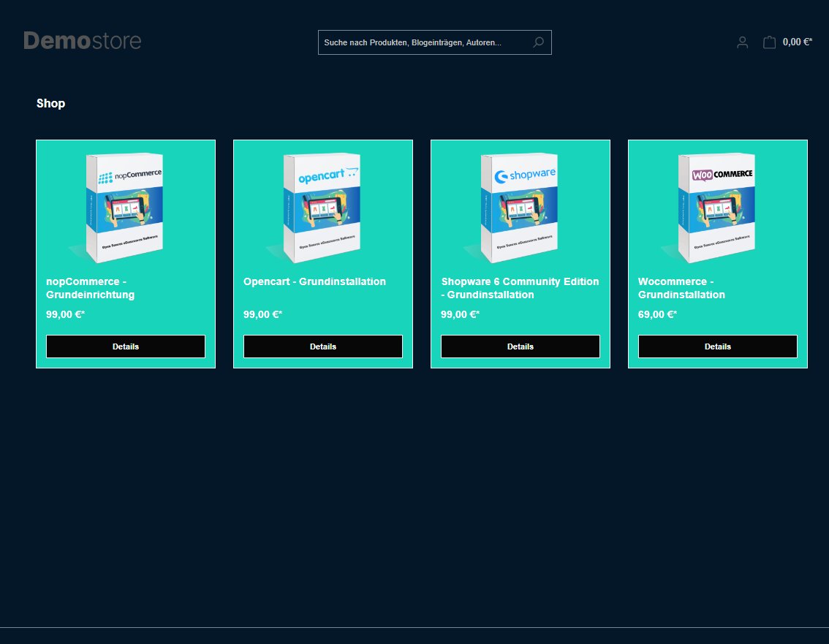Open the Shopware product box image

pos(521,208)
